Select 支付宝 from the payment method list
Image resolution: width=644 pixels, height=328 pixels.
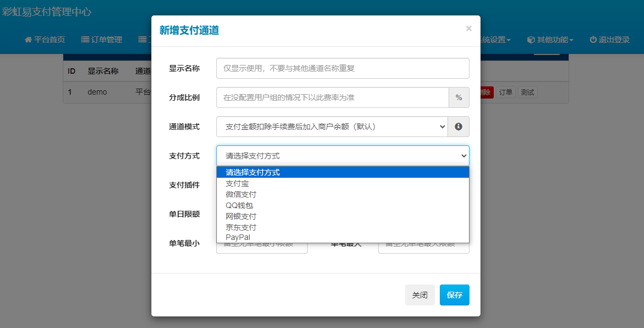coord(237,183)
